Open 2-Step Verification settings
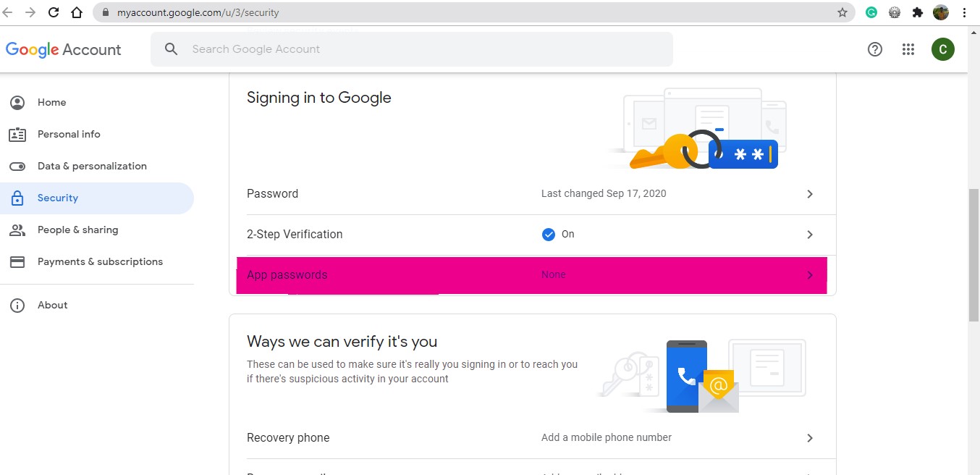The width and height of the screenshot is (980, 475). coord(533,235)
